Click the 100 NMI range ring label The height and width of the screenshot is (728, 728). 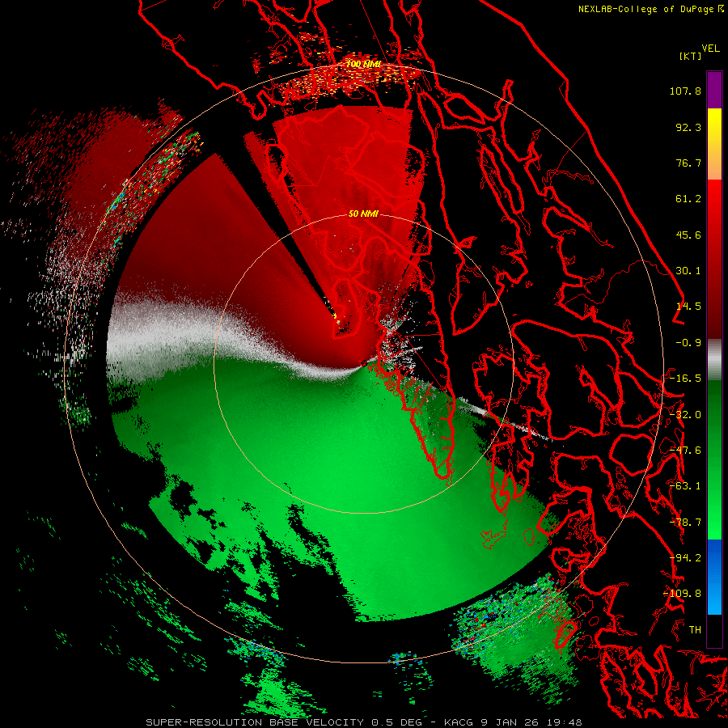363,64
